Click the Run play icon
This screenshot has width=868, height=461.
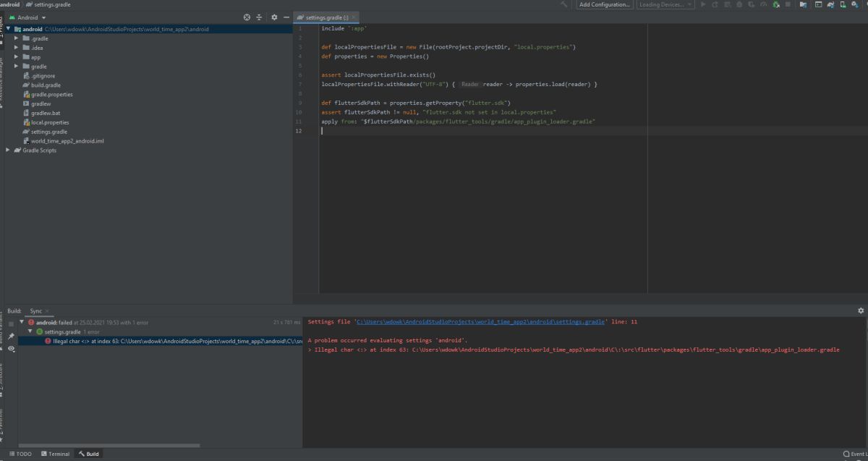(703, 4)
